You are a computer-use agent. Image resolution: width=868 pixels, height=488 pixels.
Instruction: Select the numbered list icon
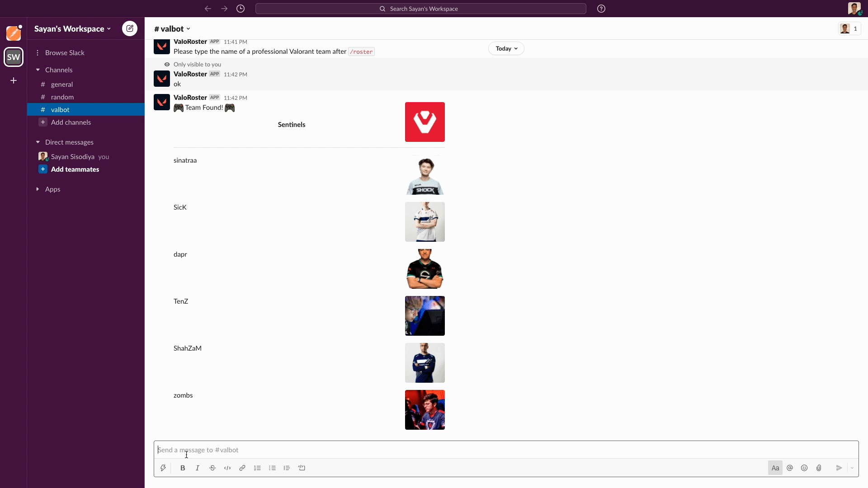pos(257,468)
